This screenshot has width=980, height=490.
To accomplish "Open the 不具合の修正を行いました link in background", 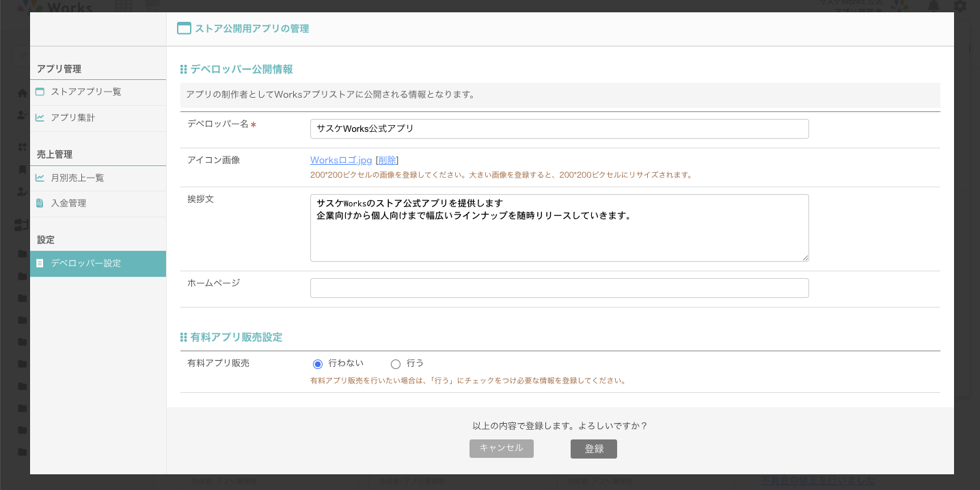I will pyautogui.click(x=817, y=480).
